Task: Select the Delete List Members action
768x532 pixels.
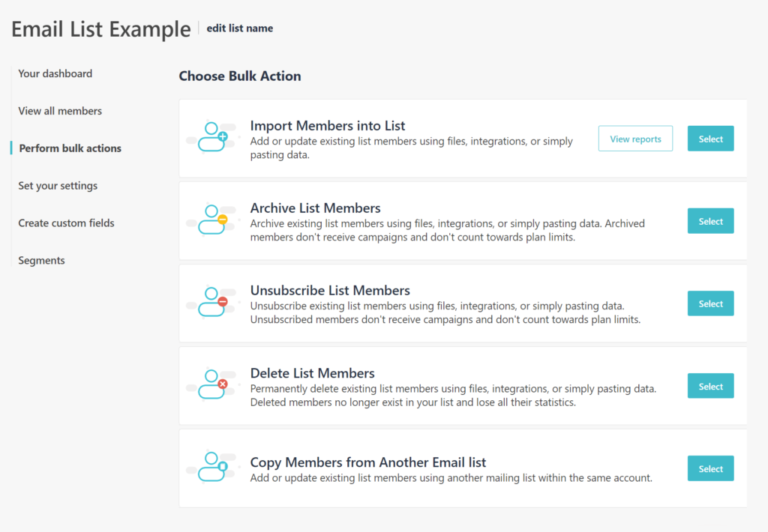Action: coord(710,385)
